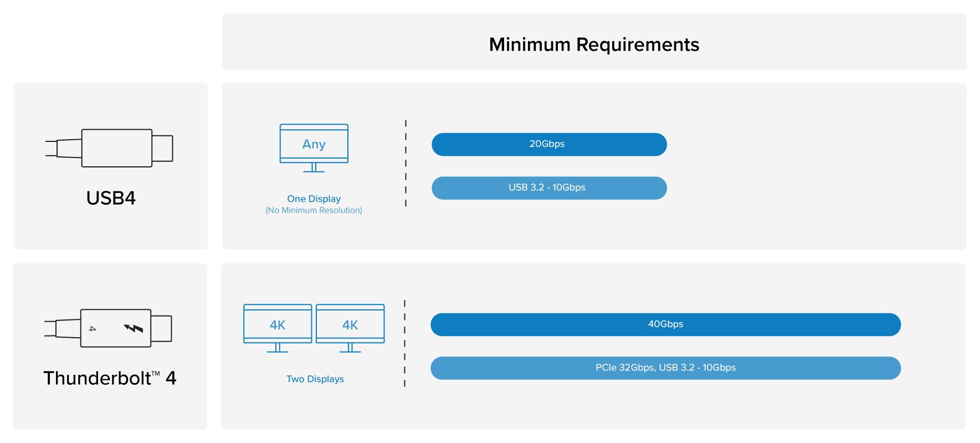The image size is (980, 443).
Task: Click the One Display caption
Action: [x=314, y=198]
